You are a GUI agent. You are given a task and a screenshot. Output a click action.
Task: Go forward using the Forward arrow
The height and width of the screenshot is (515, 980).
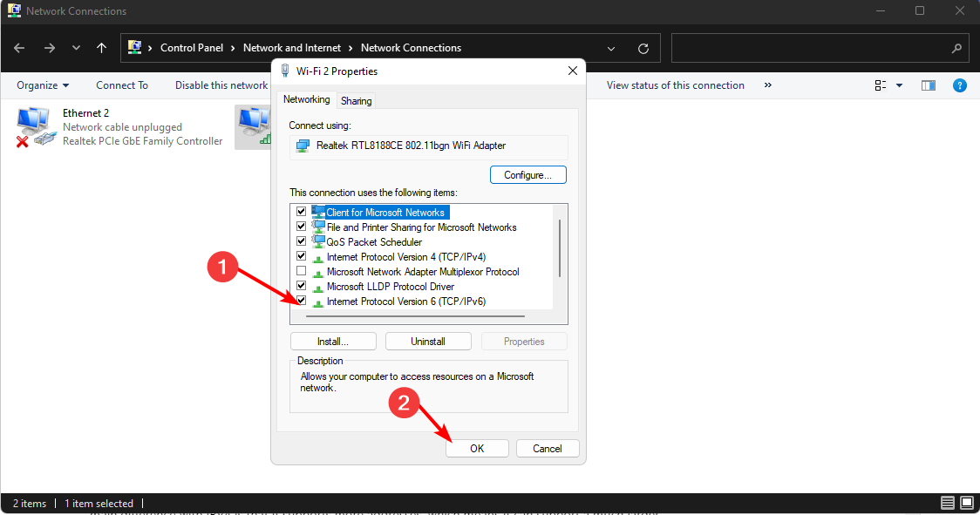(50, 48)
